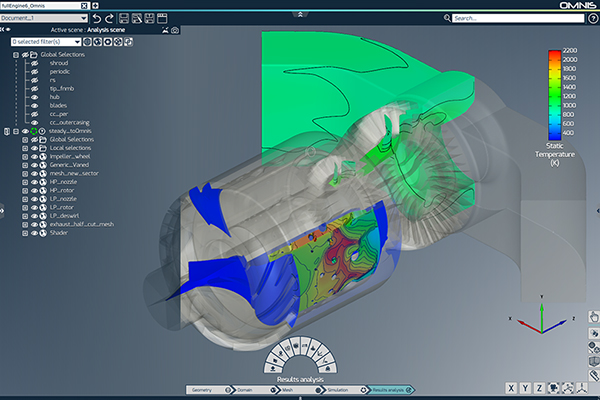Image resolution: width=600 pixels, height=400 pixels.
Task: Click the camera fit view icon
Action: [x=554, y=388]
